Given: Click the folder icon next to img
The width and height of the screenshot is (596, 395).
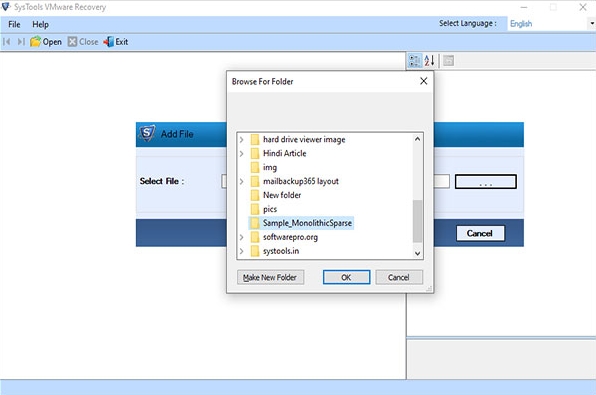Looking at the screenshot, I should point(255,167).
